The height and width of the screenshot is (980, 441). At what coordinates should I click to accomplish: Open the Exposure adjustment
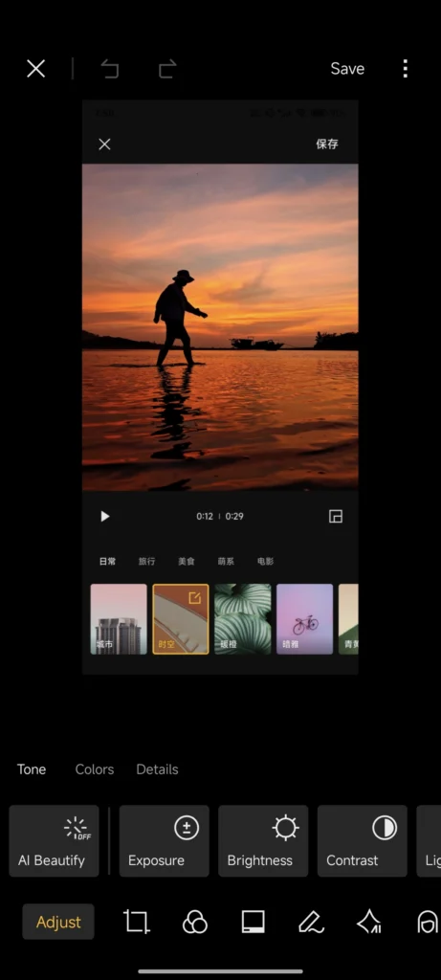(165, 840)
